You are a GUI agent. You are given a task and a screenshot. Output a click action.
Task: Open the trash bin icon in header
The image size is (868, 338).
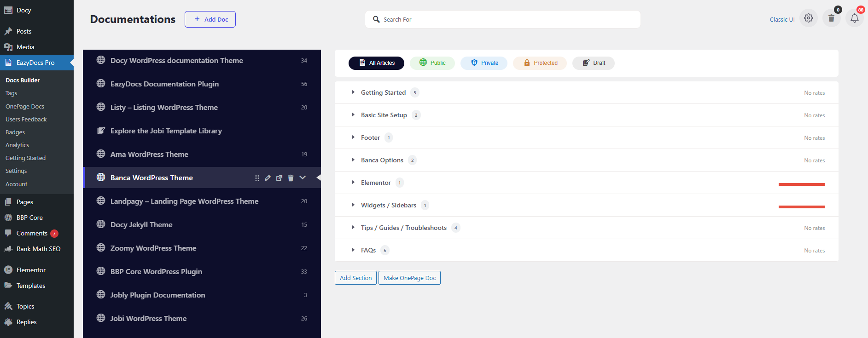[831, 18]
